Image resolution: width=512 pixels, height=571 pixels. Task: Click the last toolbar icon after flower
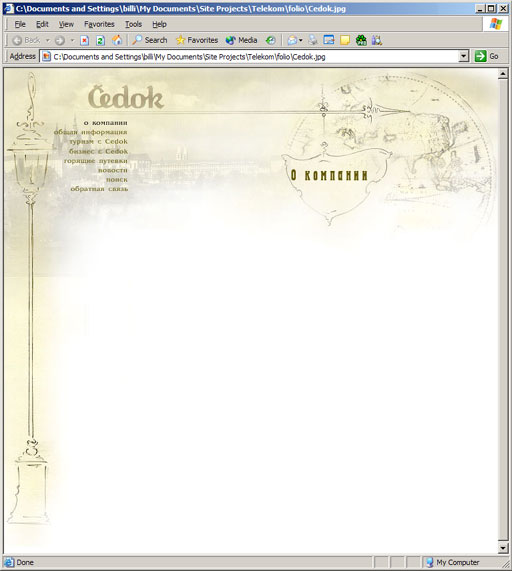tap(377, 40)
